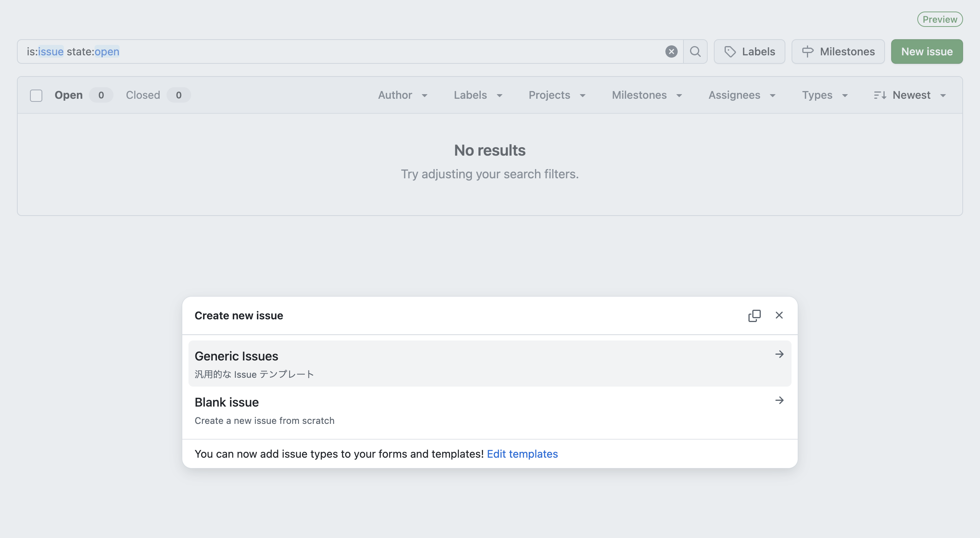This screenshot has width=980, height=538.
Task: Open the Author filter dropdown
Action: click(402, 95)
